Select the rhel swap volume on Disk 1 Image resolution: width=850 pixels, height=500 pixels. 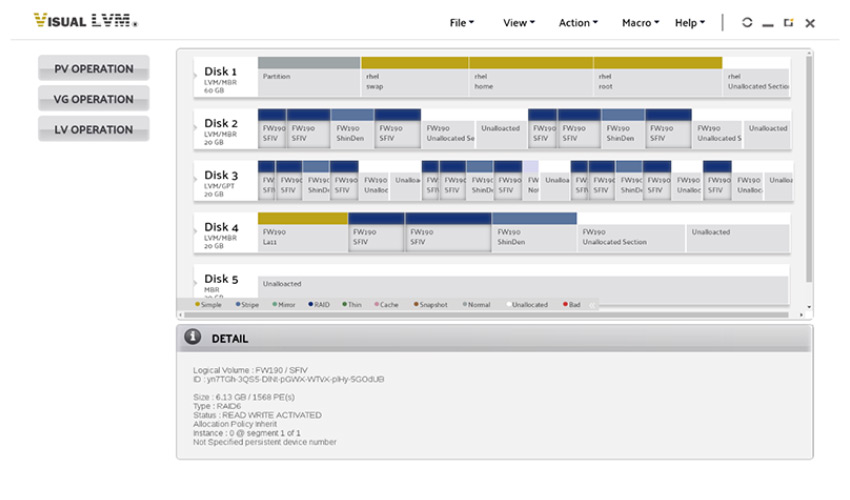pos(414,79)
